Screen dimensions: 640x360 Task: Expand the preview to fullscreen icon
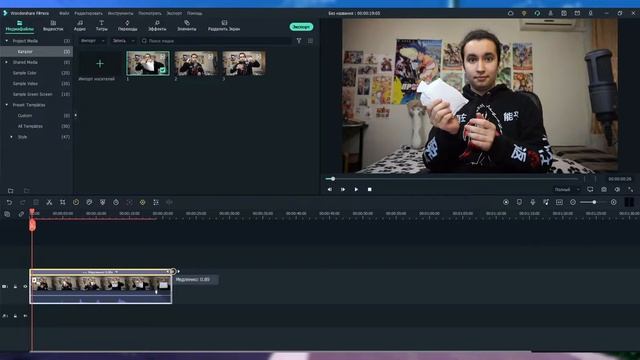[x=631, y=189]
